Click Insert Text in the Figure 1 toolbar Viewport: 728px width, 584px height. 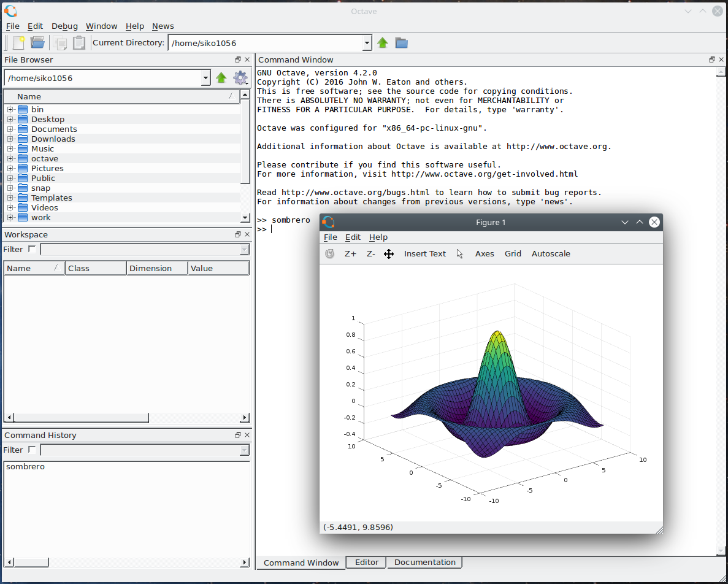tap(425, 253)
